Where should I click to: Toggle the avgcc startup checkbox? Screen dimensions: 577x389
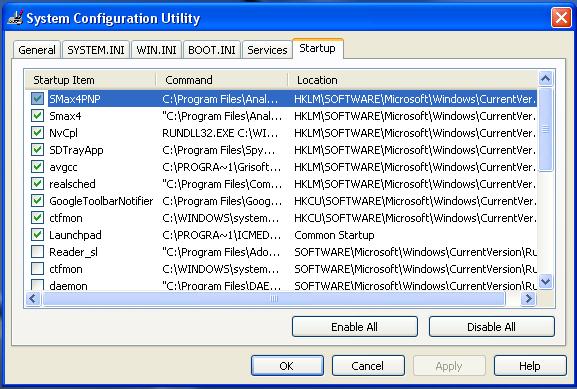click(x=37, y=166)
